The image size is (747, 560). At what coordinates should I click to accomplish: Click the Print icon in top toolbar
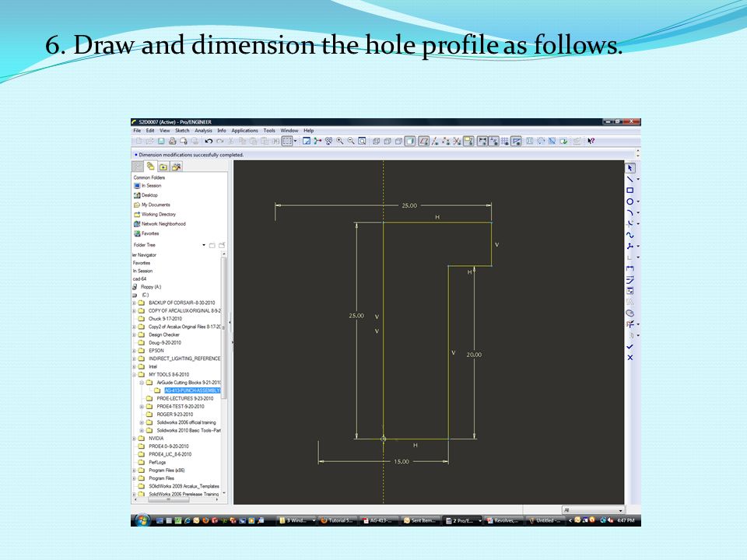(173, 141)
